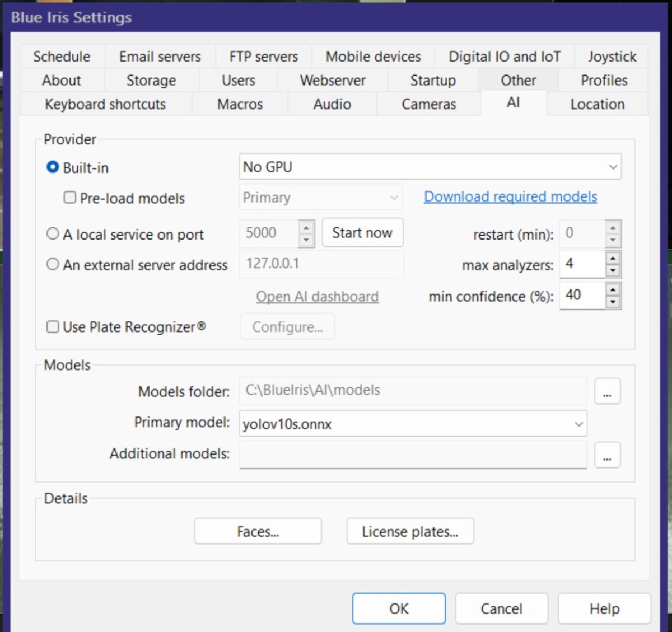
Task: Open the Webserver tab
Action: (333, 81)
